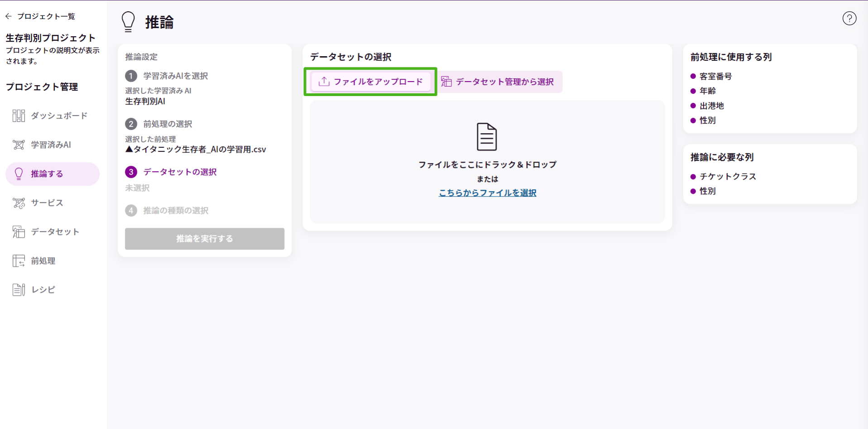Click プロジェクト管理 section heading

pyautogui.click(x=42, y=87)
